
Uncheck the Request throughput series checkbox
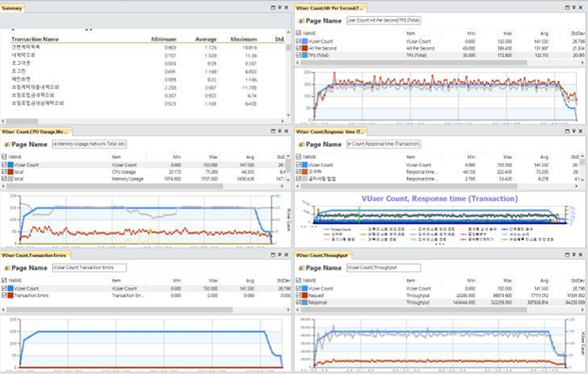(x=298, y=295)
